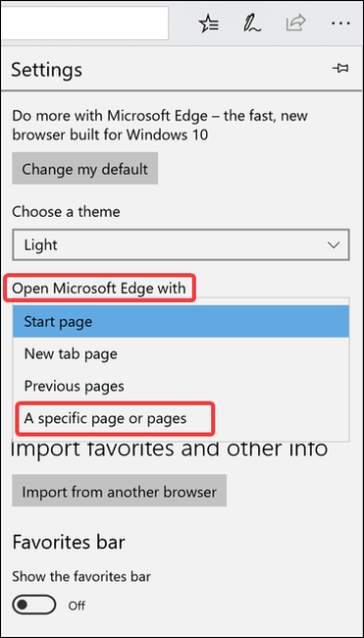Open the Light theme combo box
The width and height of the screenshot is (364, 638).
pos(181,244)
